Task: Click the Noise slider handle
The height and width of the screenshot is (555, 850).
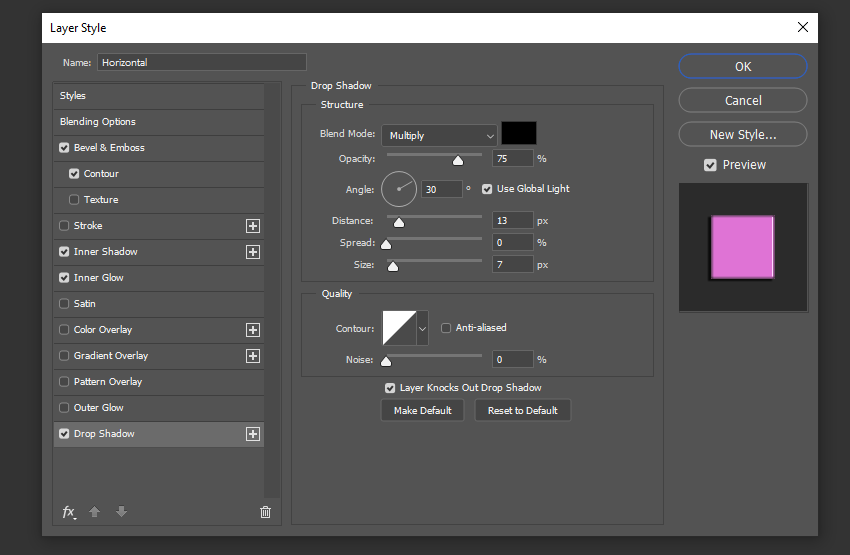Action: 386,361
